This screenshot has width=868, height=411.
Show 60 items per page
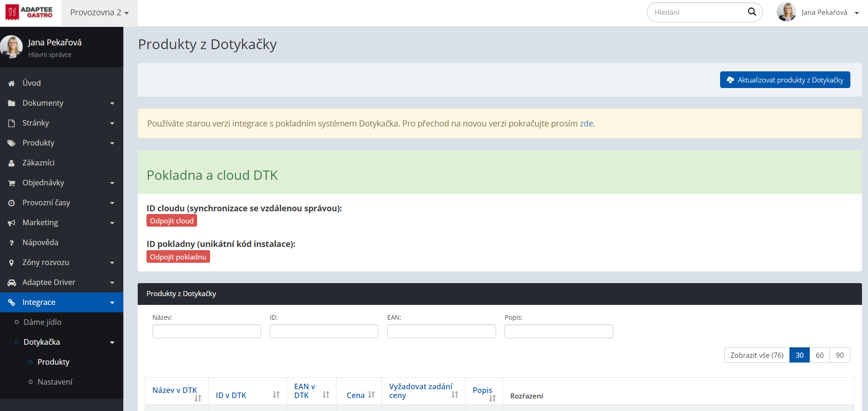tap(820, 355)
